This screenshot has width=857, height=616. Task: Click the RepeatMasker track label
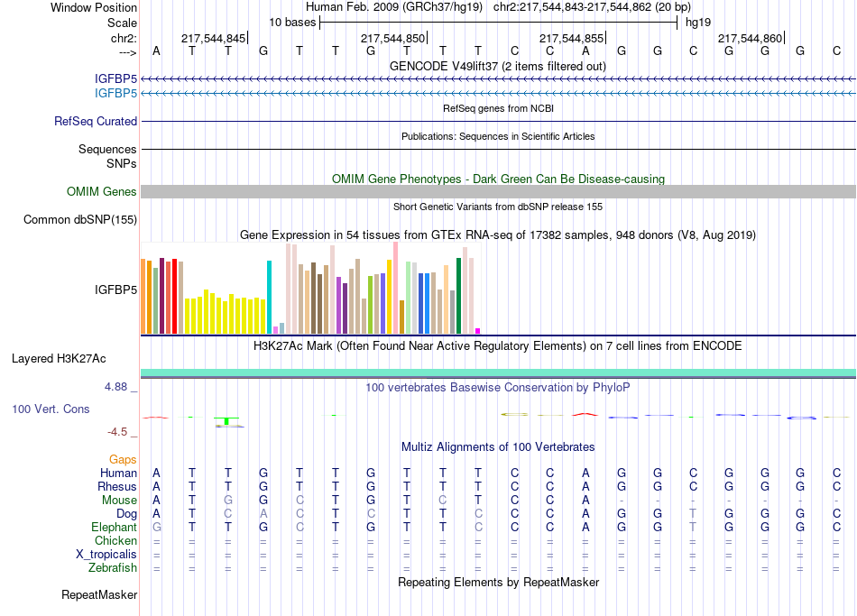point(99,594)
